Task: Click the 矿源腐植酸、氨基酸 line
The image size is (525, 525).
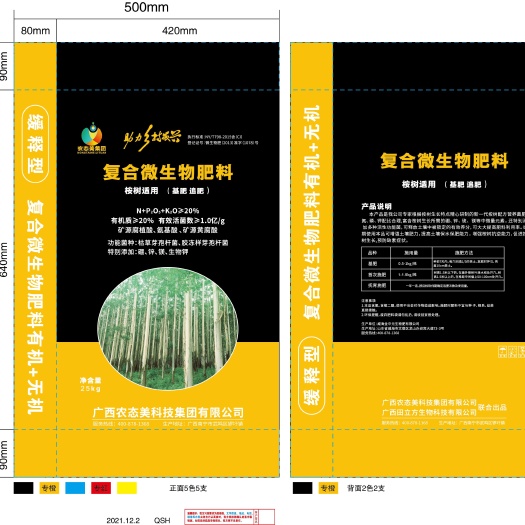Action: point(168,230)
